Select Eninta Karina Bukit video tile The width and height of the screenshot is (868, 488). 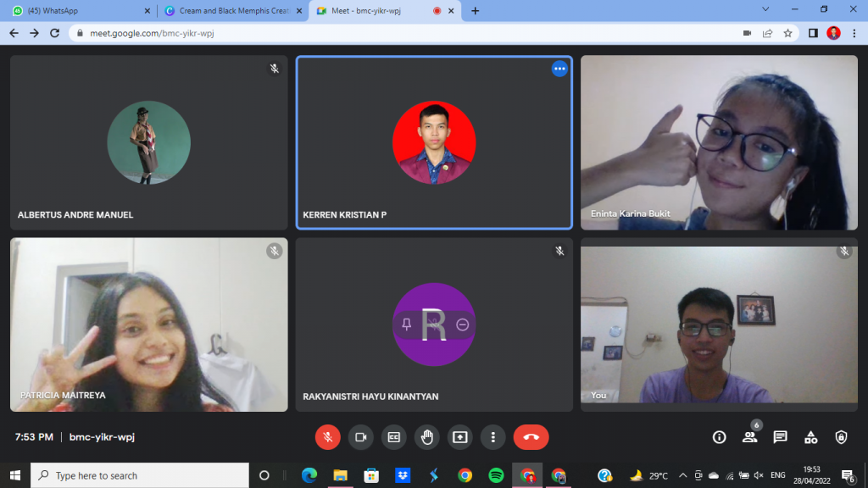click(x=719, y=142)
